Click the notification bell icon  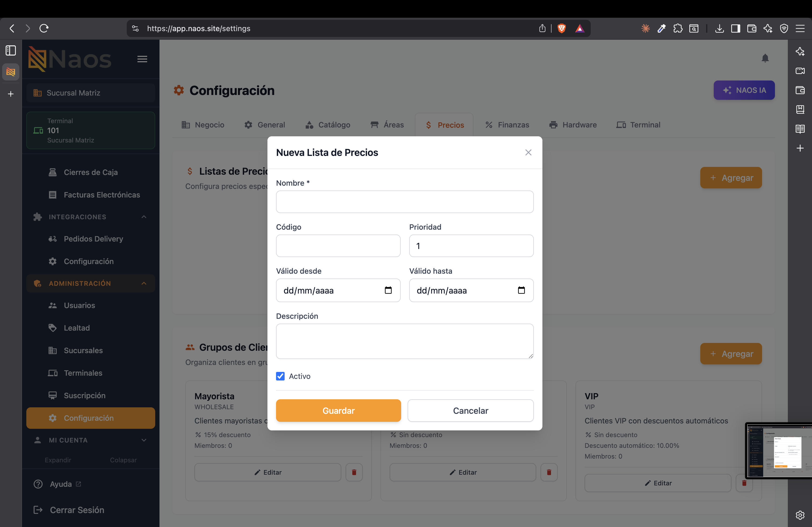coord(765,58)
